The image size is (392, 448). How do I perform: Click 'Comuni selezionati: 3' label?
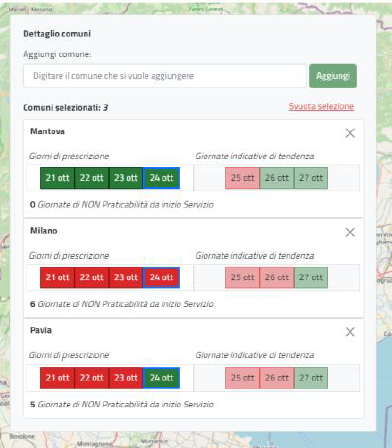(66, 108)
